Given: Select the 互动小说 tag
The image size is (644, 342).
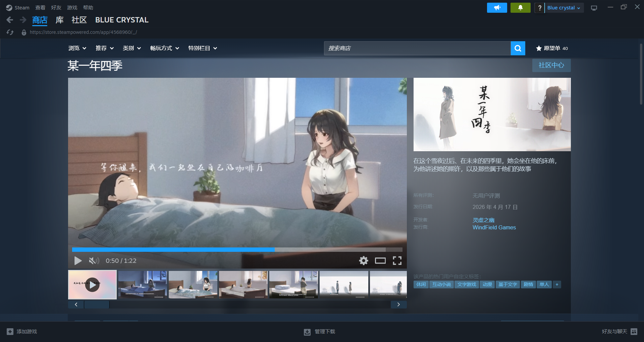Looking at the screenshot, I should [x=441, y=284].
